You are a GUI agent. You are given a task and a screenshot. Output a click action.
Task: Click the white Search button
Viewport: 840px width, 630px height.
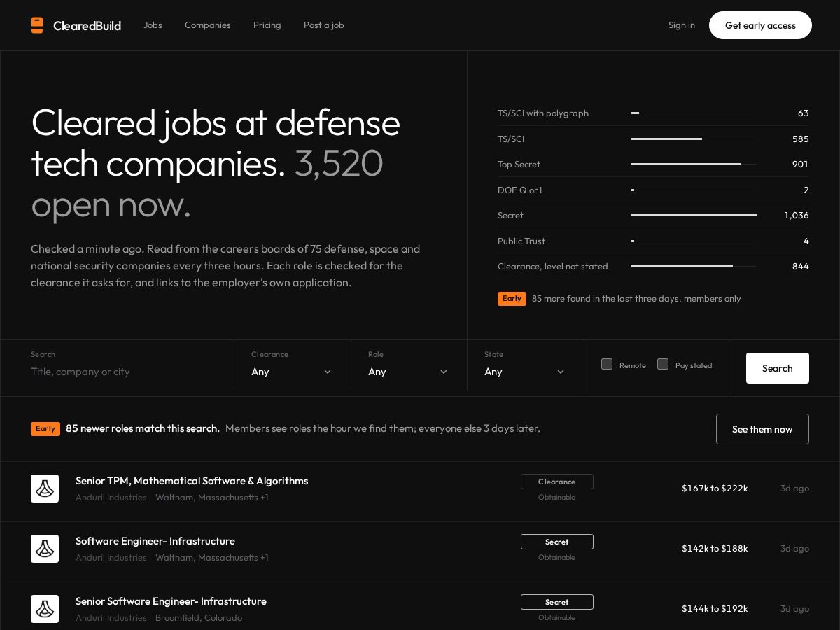click(x=778, y=368)
